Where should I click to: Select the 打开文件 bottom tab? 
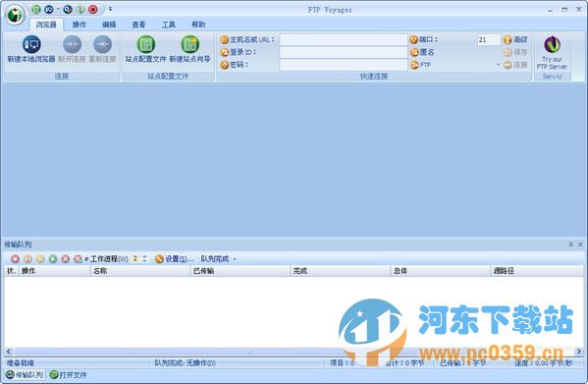coord(69,374)
